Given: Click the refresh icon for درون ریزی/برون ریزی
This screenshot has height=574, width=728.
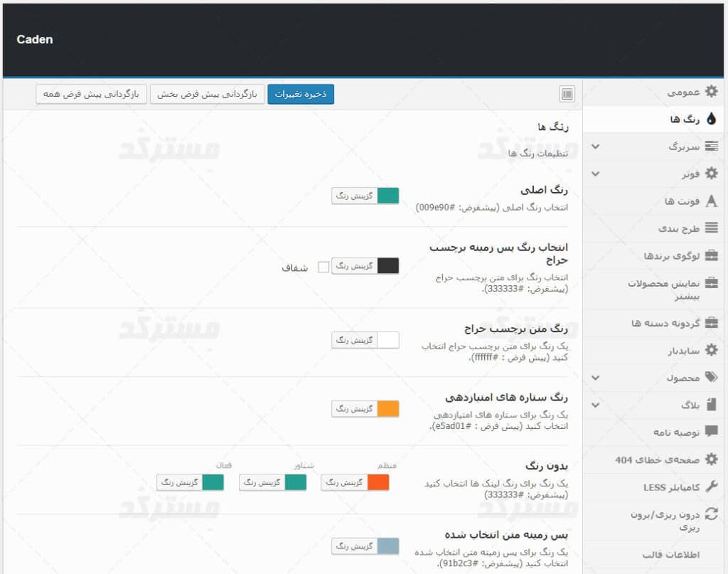Looking at the screenshot, I should [711, 514].
